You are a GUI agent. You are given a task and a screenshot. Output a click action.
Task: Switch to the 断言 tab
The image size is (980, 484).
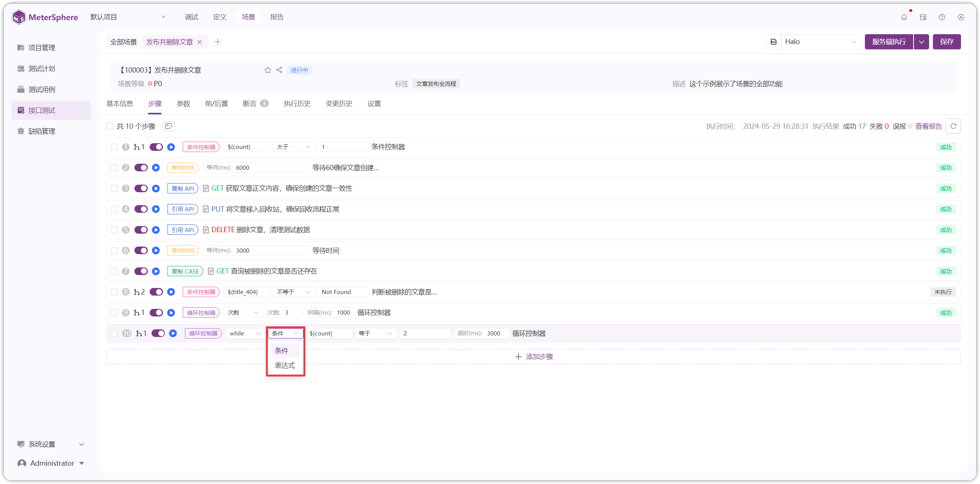tap(256, 103)
